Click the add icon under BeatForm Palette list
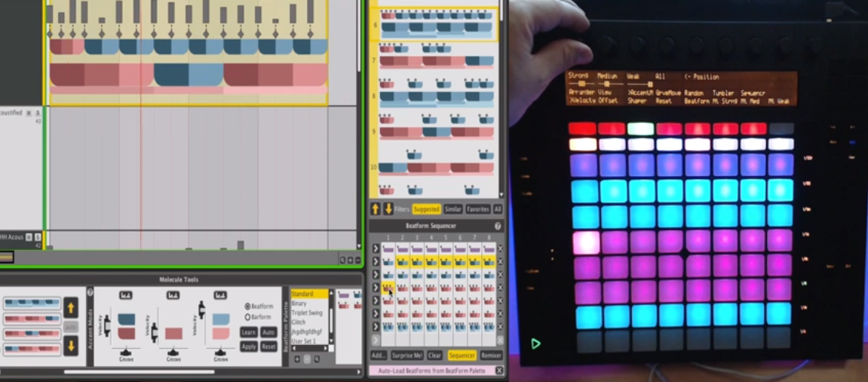Viewport: 868px width, 382px height. pyautogui.click(x=296, y=359)
